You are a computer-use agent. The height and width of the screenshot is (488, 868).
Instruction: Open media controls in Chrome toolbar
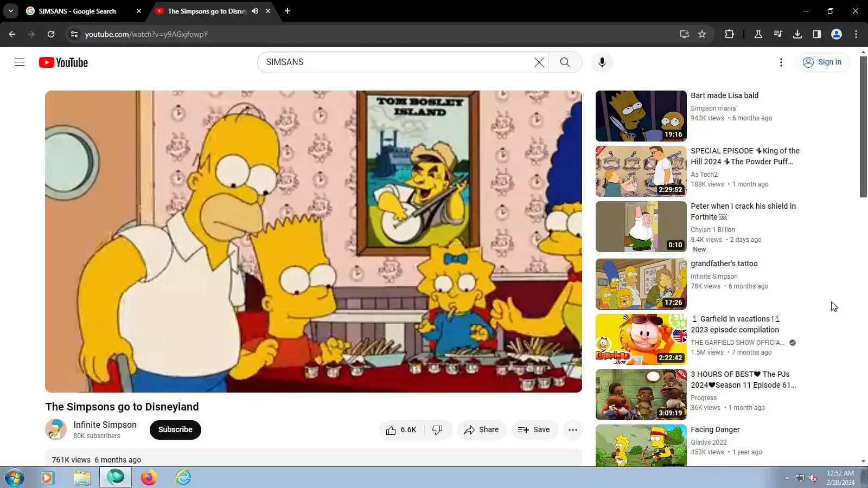point(778,34)
